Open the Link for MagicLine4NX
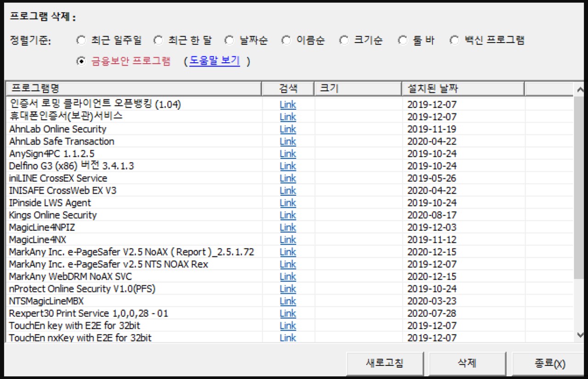The image size is (588, 379). point(288,240)
